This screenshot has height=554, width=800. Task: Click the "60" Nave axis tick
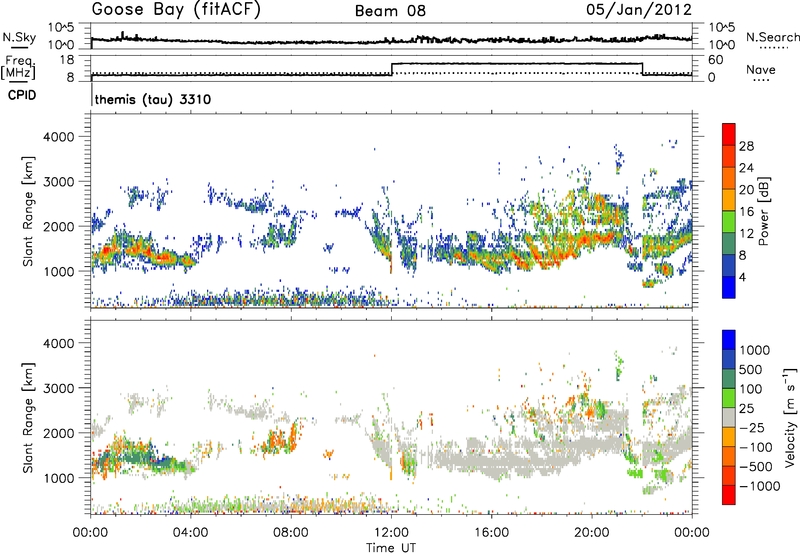coord(716,60)
